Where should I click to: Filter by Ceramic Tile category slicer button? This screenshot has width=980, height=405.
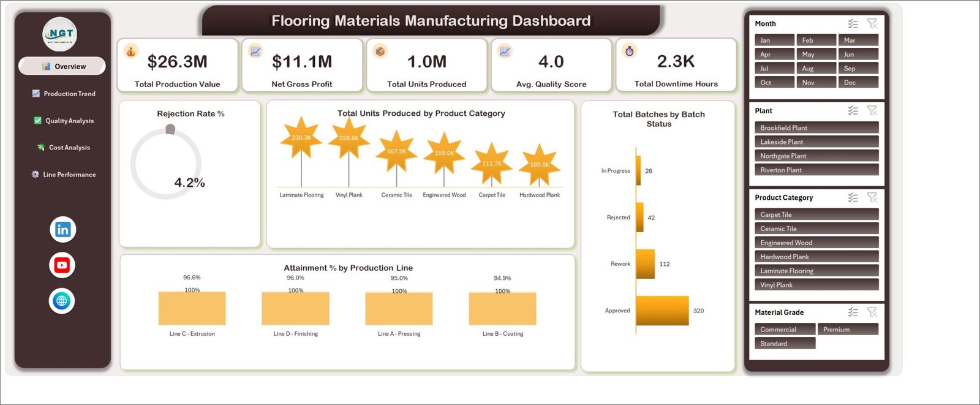pos(816,229)
